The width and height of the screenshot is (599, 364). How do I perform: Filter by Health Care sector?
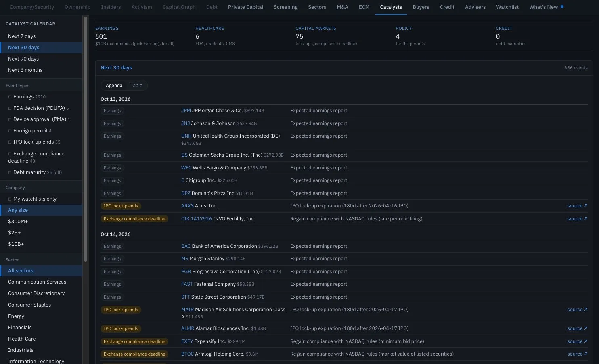[41, 339]
